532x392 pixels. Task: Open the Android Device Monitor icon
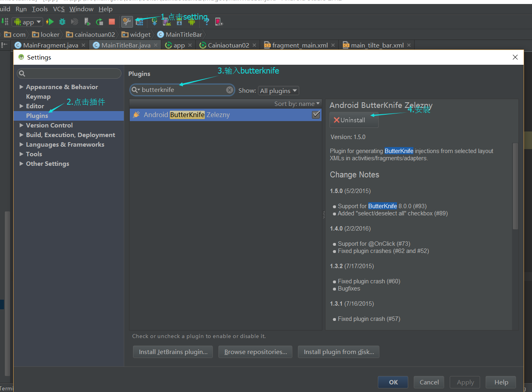point(192,22)
